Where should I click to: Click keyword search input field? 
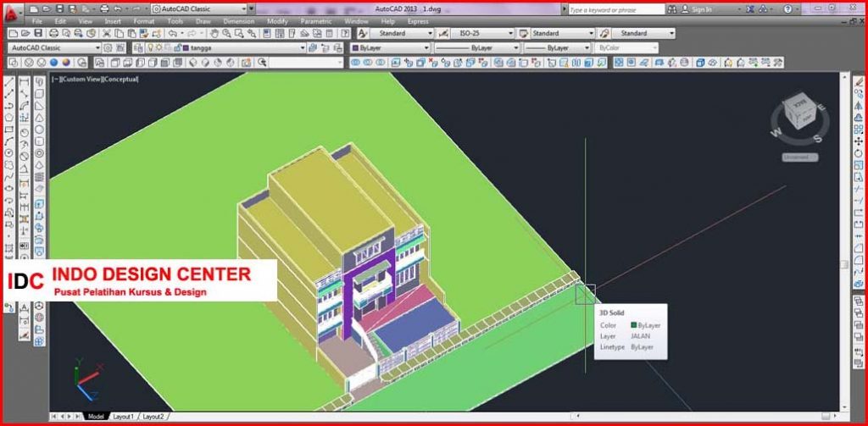pos(615,9)
